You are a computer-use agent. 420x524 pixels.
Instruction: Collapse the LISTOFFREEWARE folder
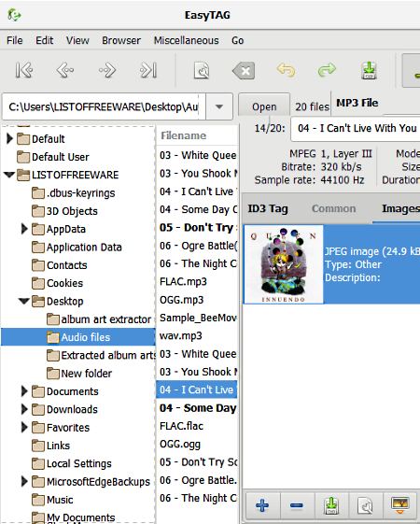9,175
